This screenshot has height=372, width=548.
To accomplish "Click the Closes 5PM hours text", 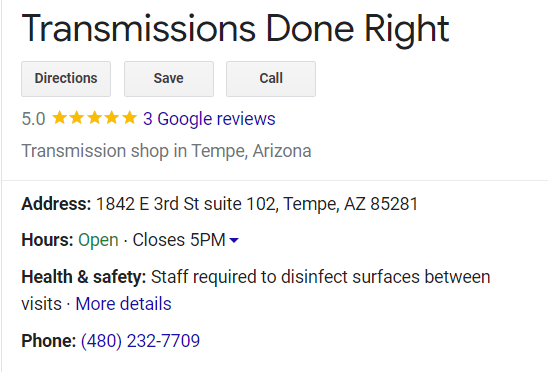I will (179, 240).
